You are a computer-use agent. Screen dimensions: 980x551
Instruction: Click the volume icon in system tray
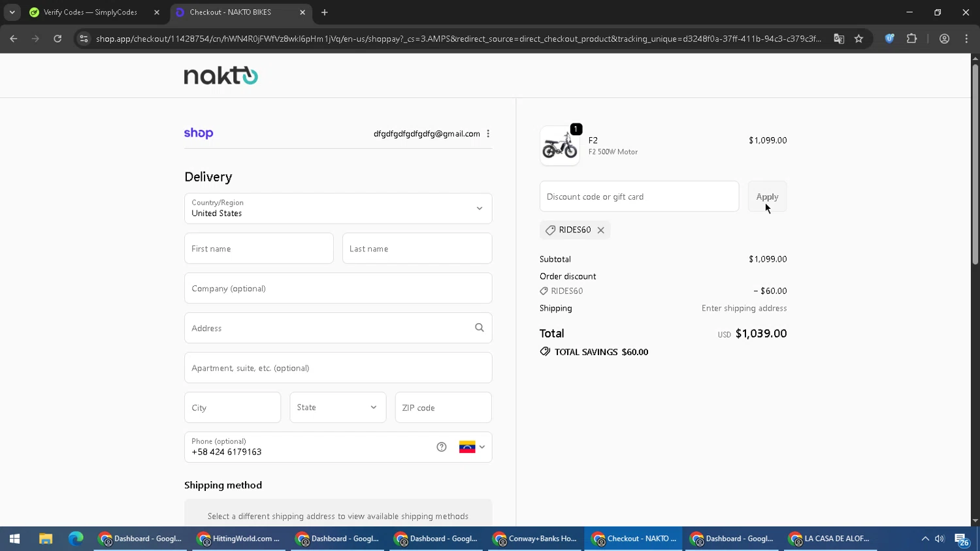[939, 539]
